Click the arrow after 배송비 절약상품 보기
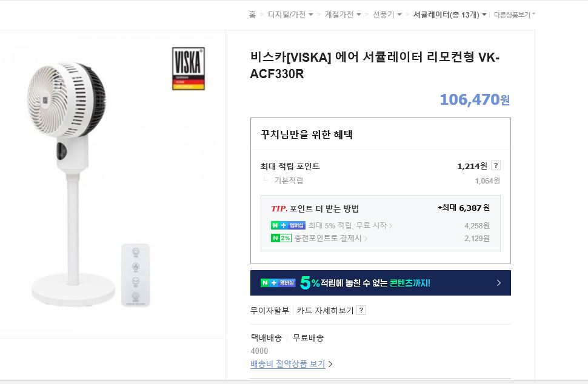The height and width of the screenshot is (384, 588). pyautogui.click(x=330, y=365)
